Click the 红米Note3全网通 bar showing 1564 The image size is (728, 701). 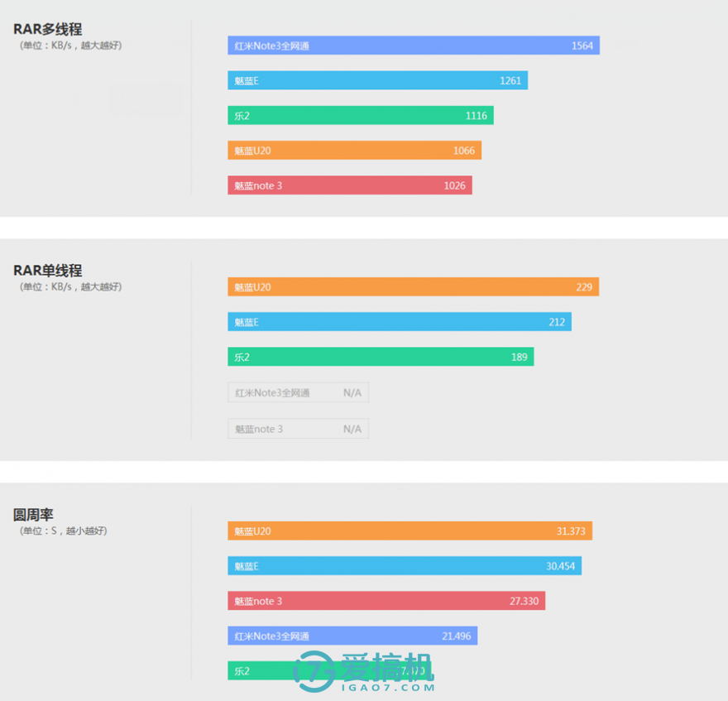click(413, 46)
